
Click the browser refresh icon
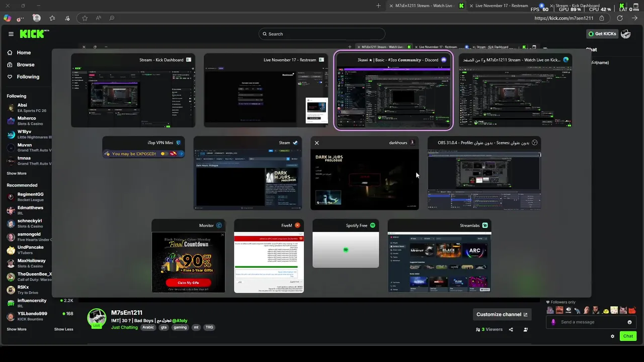[620, 18]
